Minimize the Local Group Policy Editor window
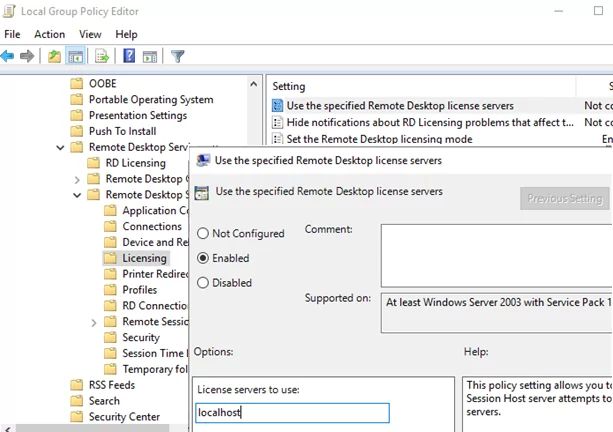Viewport: 613px width, 432px height. (x=559, y=11)
